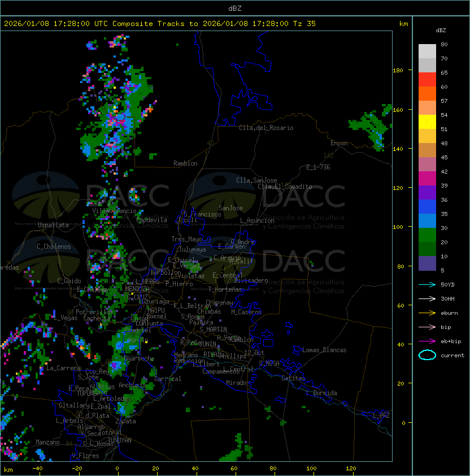Click the 'Clla.El_Cavadito' label
The width and height of the screenshot is (470, 476).
click(285, 187)
